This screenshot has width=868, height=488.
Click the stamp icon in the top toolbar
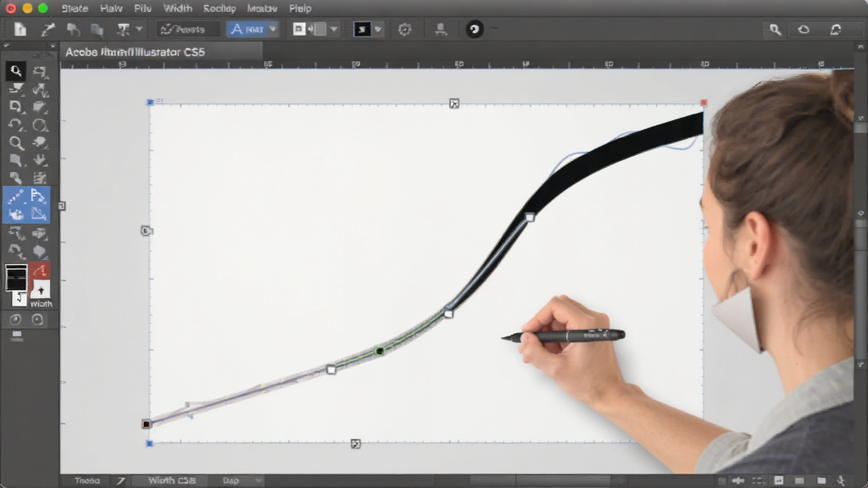tap(441, 30)
